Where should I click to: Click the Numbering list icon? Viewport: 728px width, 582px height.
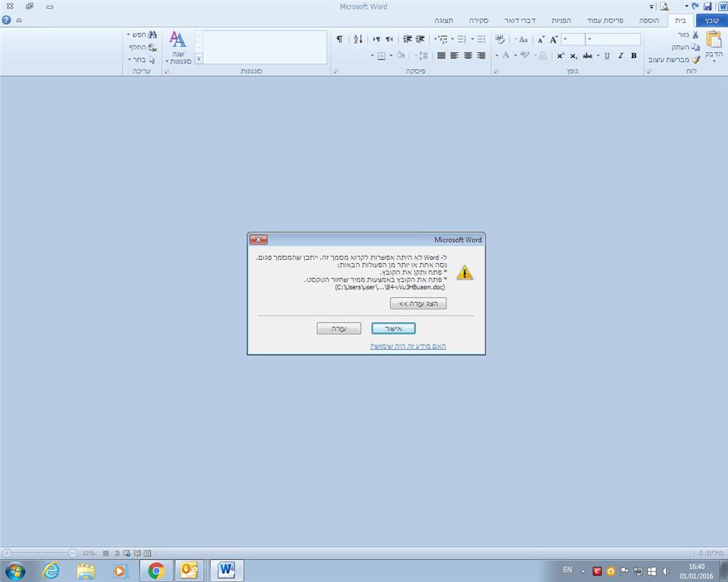point(461,40)
